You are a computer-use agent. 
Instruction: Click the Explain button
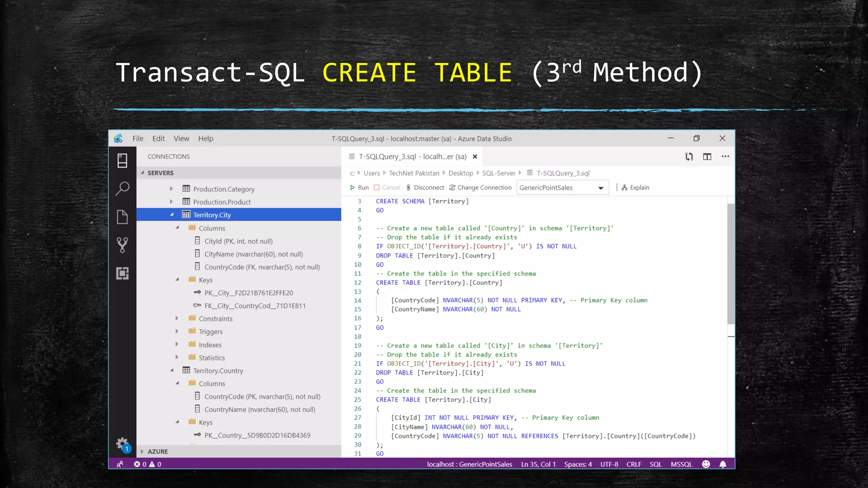point(635,188)
